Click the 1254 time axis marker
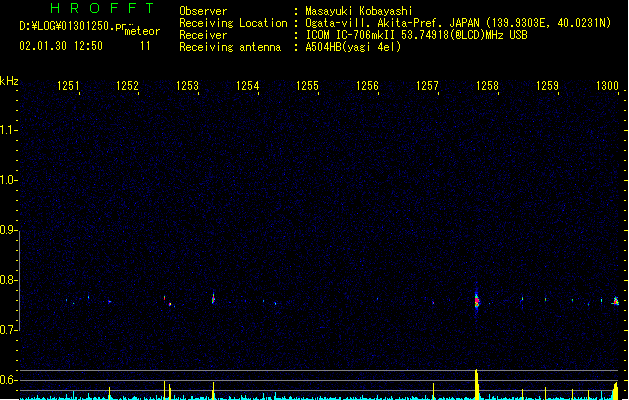Screen dimensions: 629x400 pyautogui.click(x=248, y=86)
